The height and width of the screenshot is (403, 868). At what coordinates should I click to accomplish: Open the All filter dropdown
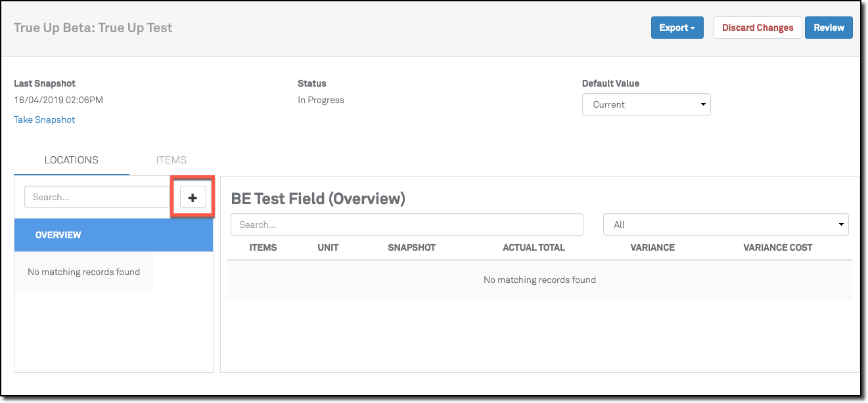(725, 224)
